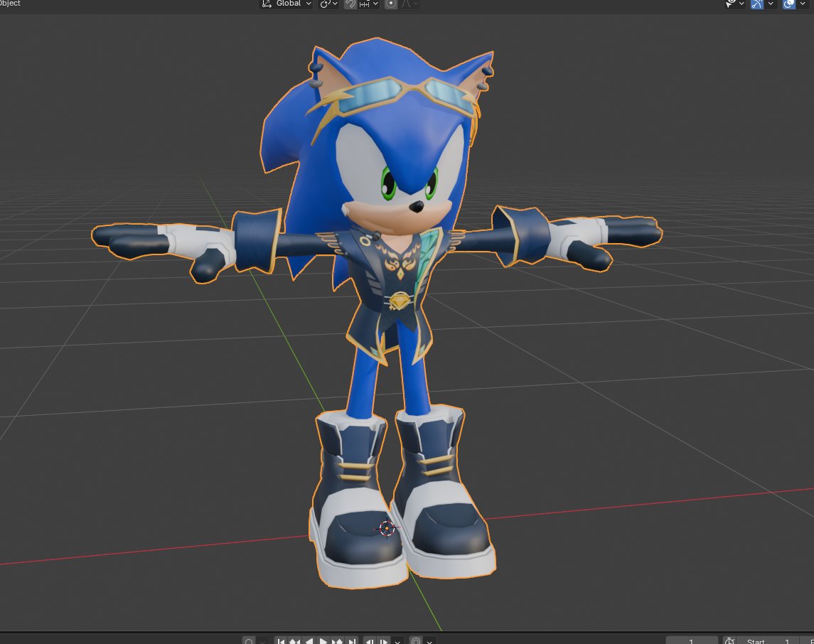Toggle the snap magnet icon

350,4
